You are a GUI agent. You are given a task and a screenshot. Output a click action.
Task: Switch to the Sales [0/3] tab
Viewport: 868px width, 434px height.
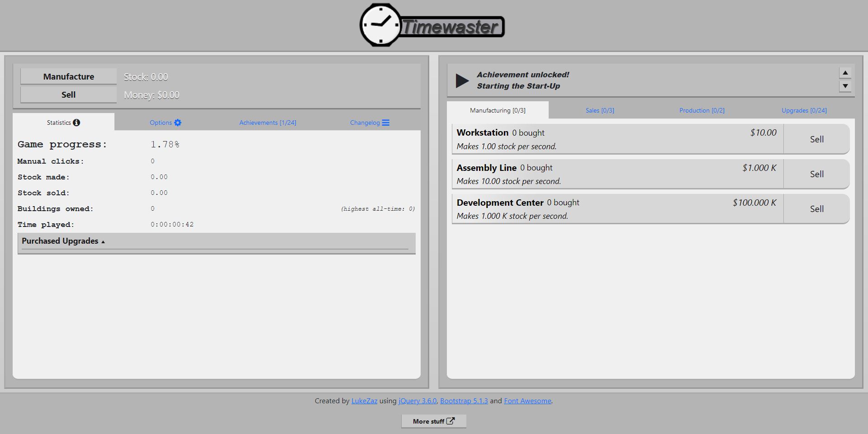coord(600,110)
